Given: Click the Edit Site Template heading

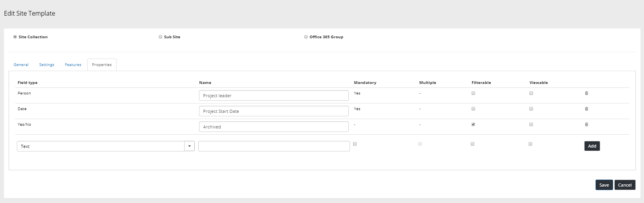Looking at the screenshot, I should (29, 13).
